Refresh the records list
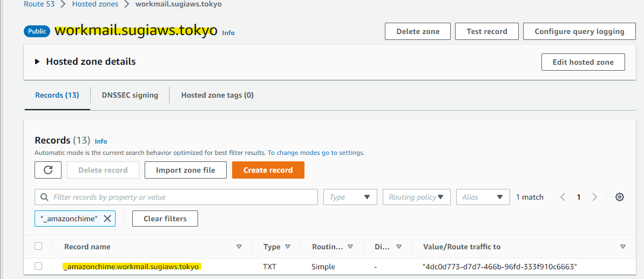Screen dimensions: 644x279 [48, 170]
